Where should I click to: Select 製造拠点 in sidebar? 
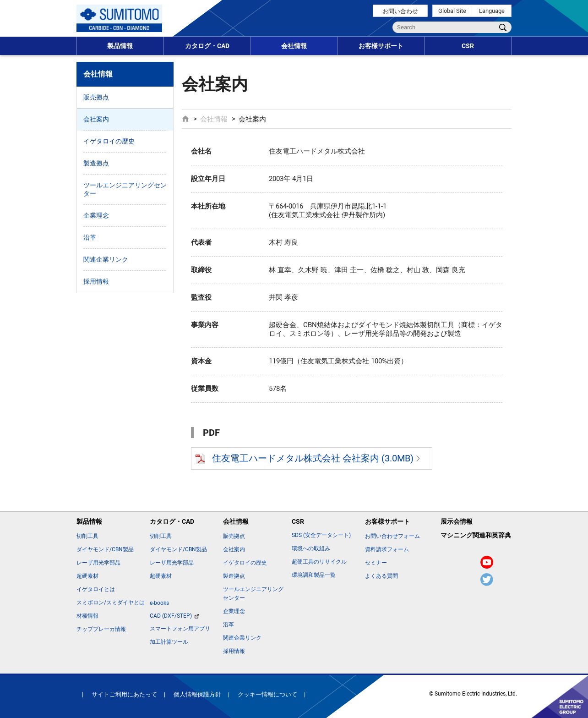click(125, 164)
